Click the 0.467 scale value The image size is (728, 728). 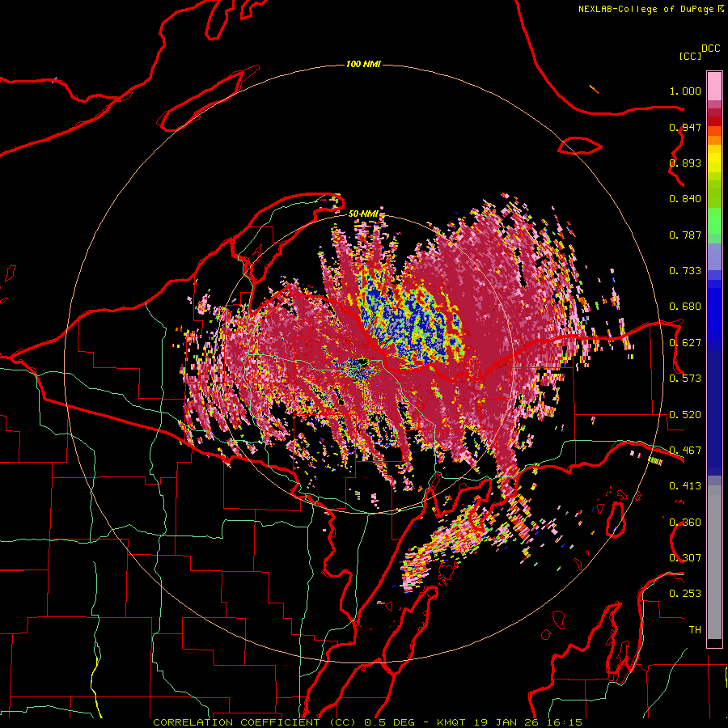pos(685,451)
